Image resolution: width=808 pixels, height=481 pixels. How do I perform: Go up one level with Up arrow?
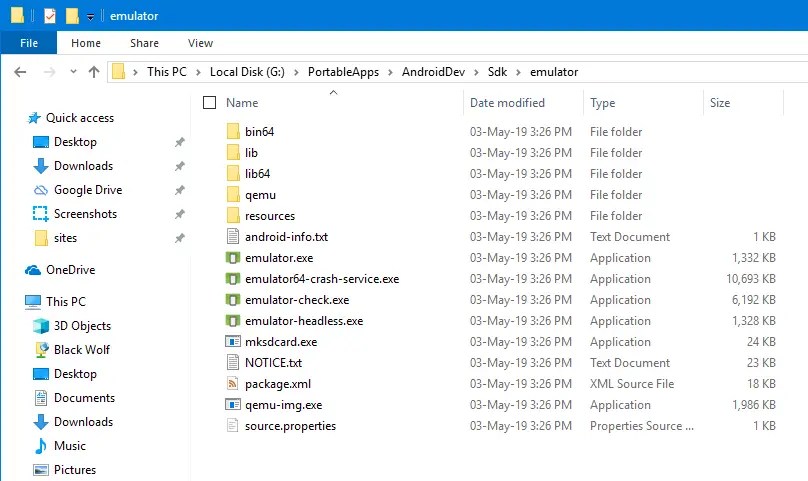click(x=94, y=72)
